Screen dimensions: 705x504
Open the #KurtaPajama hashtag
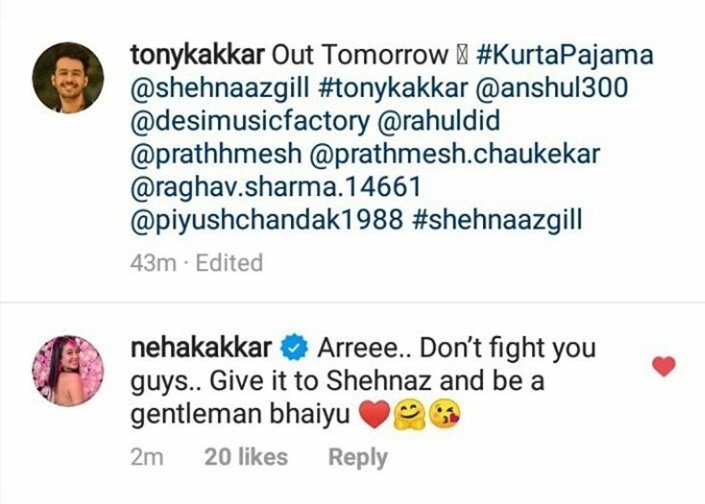[x=564, y=56]
